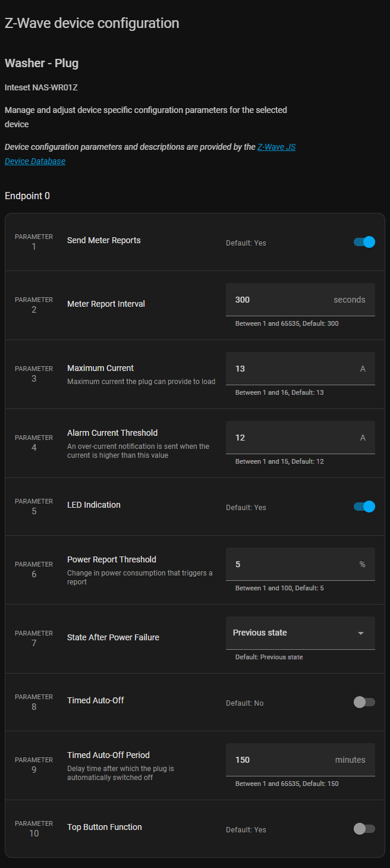The image size is (390, 868).
Task: Click the Washer - Plug device heading
Action: point(42,63)
